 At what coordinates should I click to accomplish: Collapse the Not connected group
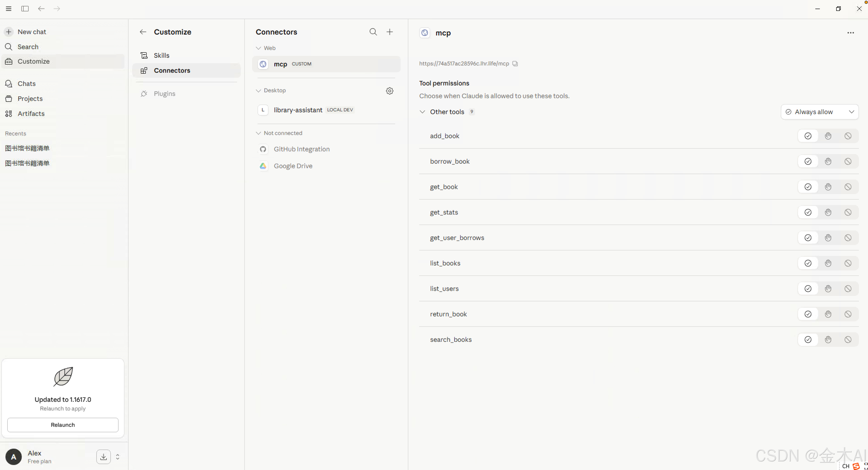pos(258,133)
